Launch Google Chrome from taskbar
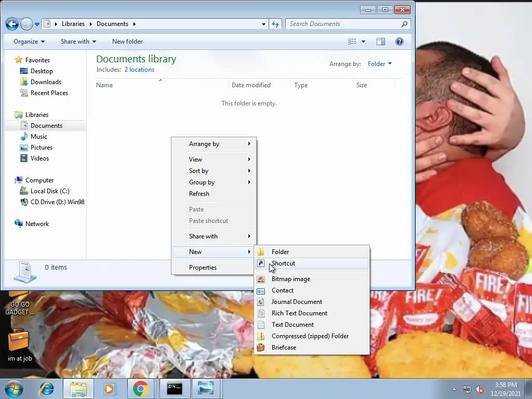This screenshot has height=399, width=532. 140,389
